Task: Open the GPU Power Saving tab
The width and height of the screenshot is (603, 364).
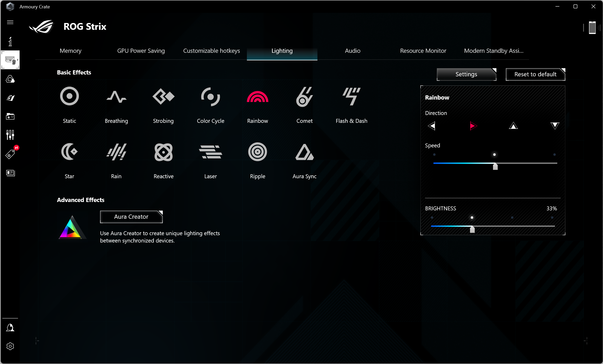Action: coord(141,51)
